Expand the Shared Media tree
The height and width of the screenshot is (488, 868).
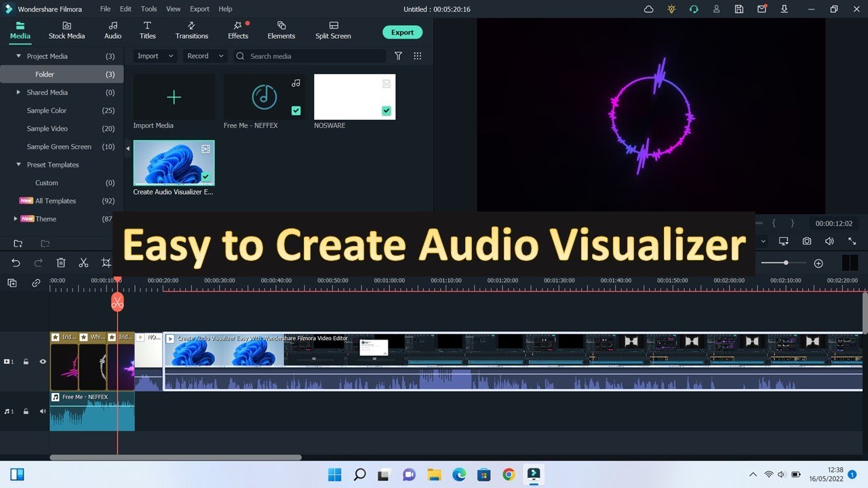[19, 92]
